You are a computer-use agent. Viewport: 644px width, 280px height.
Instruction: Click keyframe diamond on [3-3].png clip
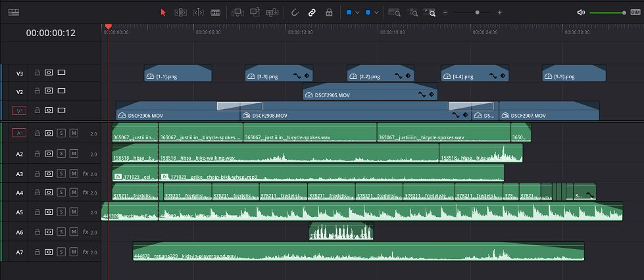307,76
